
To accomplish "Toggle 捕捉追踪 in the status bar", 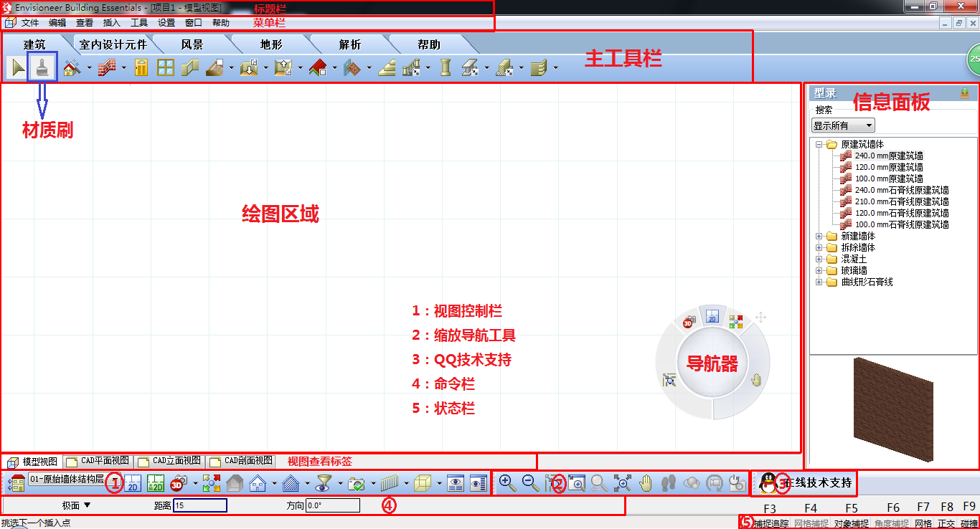I will (x=771, y=523).
